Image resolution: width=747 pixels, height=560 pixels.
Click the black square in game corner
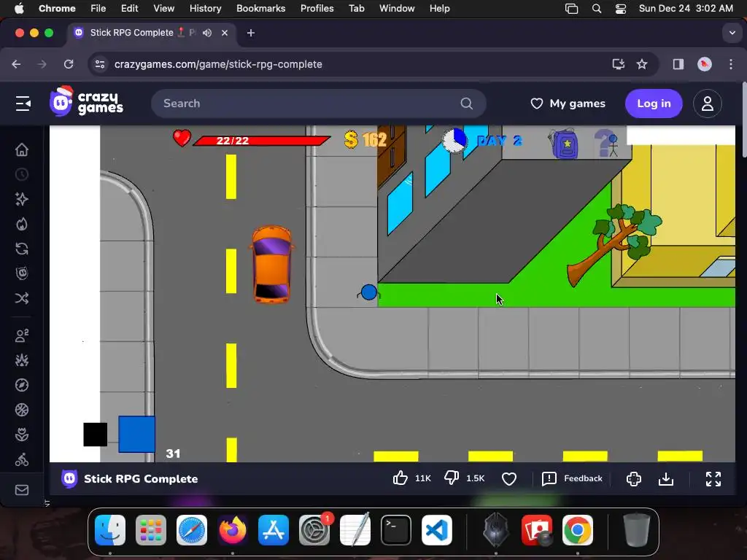96,435
